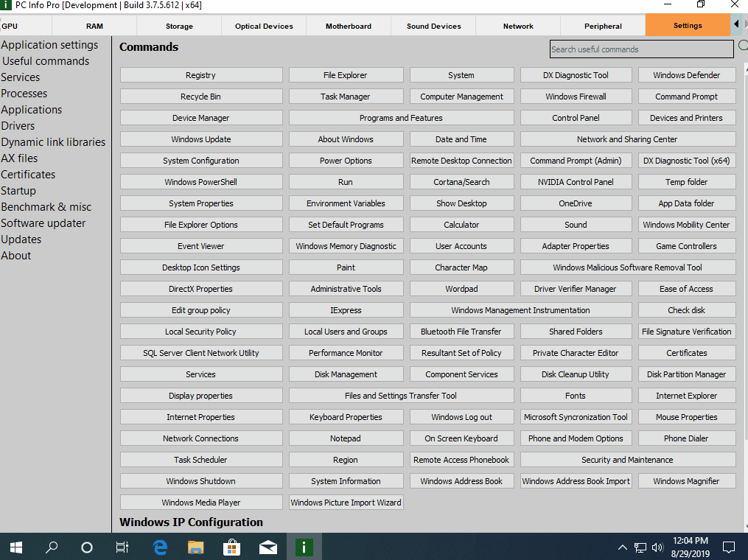The width and height of the screenshot is (748, 560).
Task: Open Task Manager command button
Action: [x=346, y=97]
